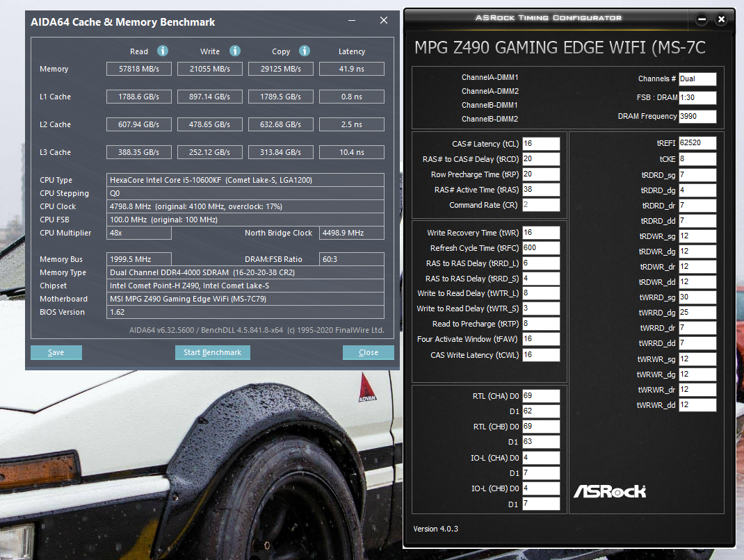The height and width of the screenshot is (560, 744).
Task: Click the DRAM Frequency field showing 3990
Action: click(697, 116)
